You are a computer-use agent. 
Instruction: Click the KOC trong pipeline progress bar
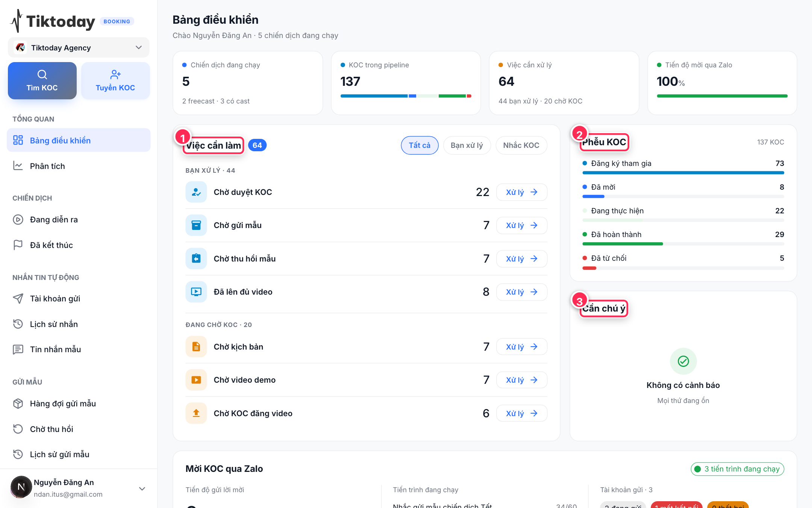pos(406,96)
